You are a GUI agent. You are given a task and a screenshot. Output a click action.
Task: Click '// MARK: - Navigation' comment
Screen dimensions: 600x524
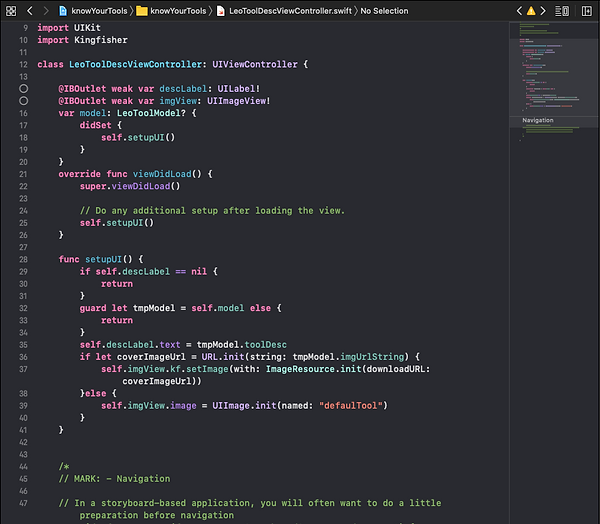click(x=114, y=479)
